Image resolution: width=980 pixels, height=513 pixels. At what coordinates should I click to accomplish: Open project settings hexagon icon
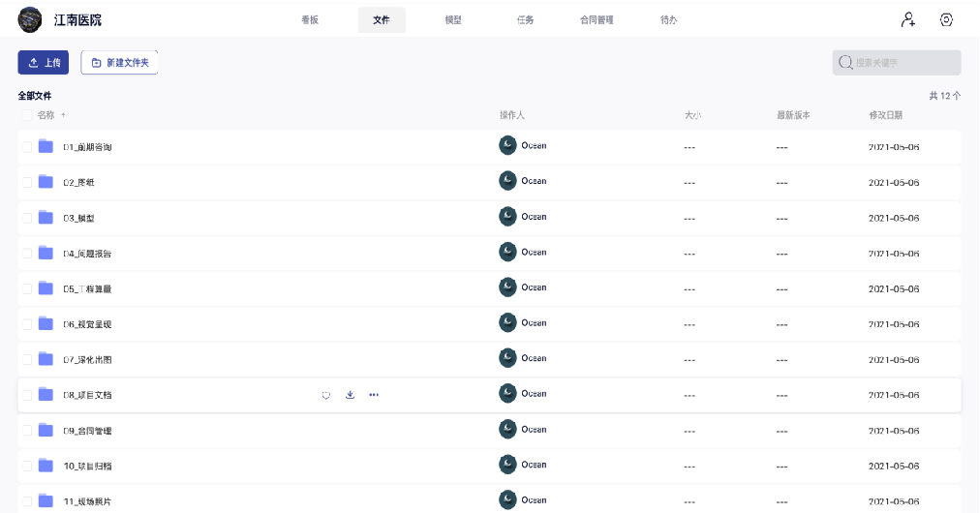(946, 19)
